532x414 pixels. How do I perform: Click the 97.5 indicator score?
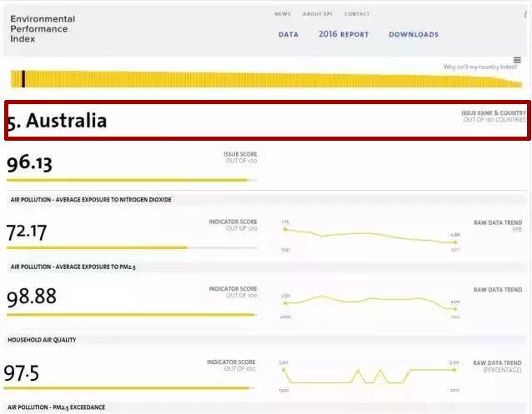pos(21,373)
